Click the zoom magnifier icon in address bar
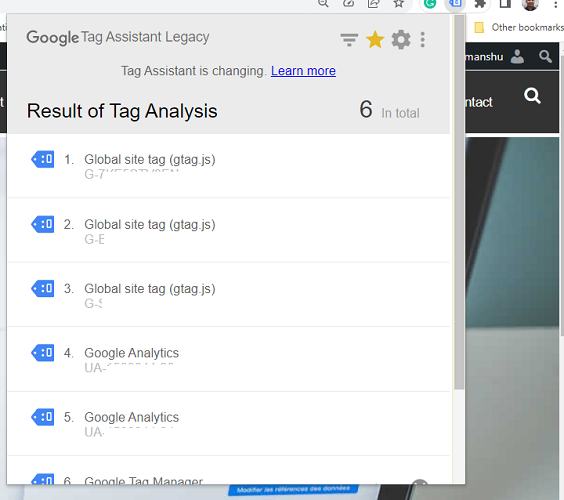The width and height of the screenshot is (564, 500). pyautogui.click(x=323, y=4)
